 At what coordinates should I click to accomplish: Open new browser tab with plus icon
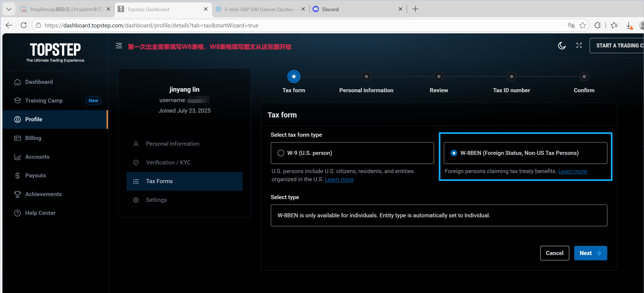pos(415,9)
